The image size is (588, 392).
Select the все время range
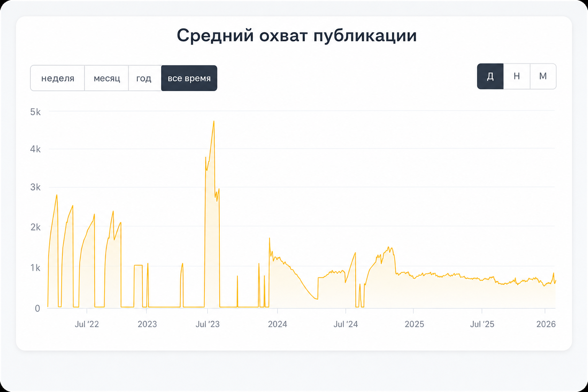[x=189, y=78]
